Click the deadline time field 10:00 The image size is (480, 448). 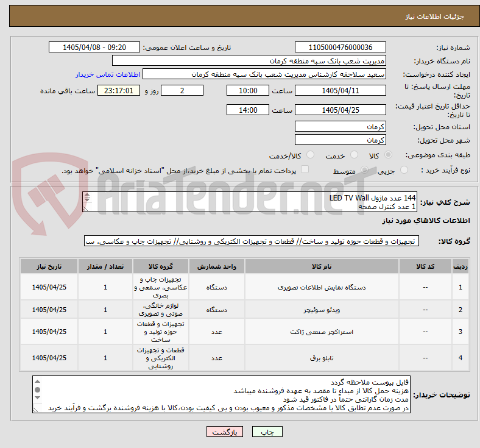[248, 91]
